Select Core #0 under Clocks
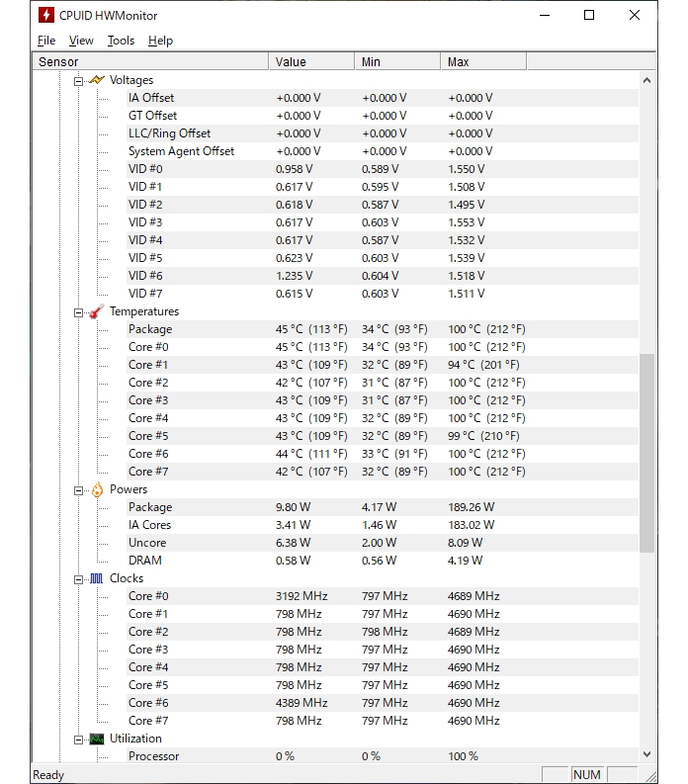The height and width of the screenshot is (784, 688). pyautogui.click(x=383, y=596)
